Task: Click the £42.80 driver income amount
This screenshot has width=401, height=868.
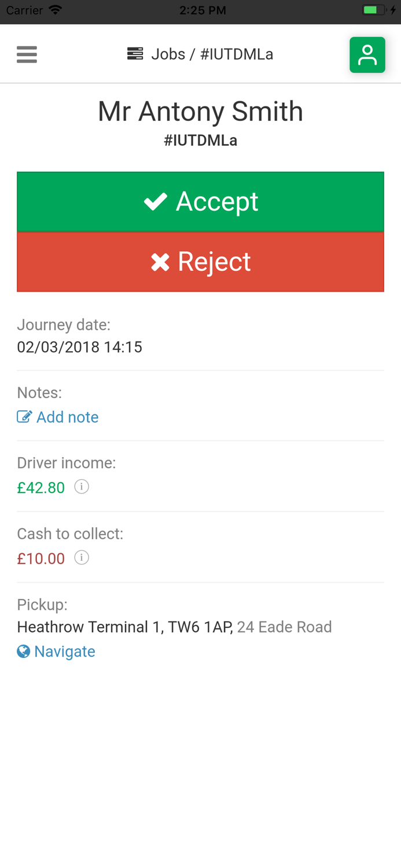Action: 41,488
